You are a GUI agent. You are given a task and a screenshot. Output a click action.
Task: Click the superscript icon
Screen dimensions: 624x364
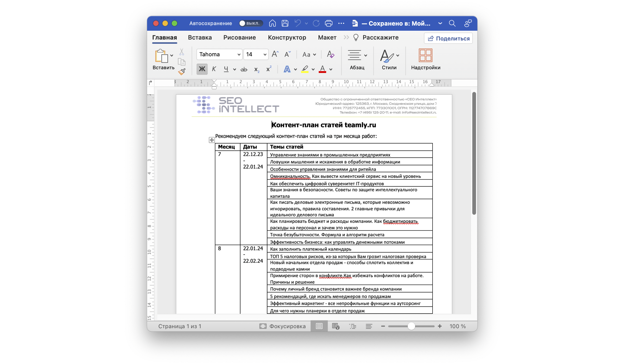pyautogui.click(x=269, y=69)
